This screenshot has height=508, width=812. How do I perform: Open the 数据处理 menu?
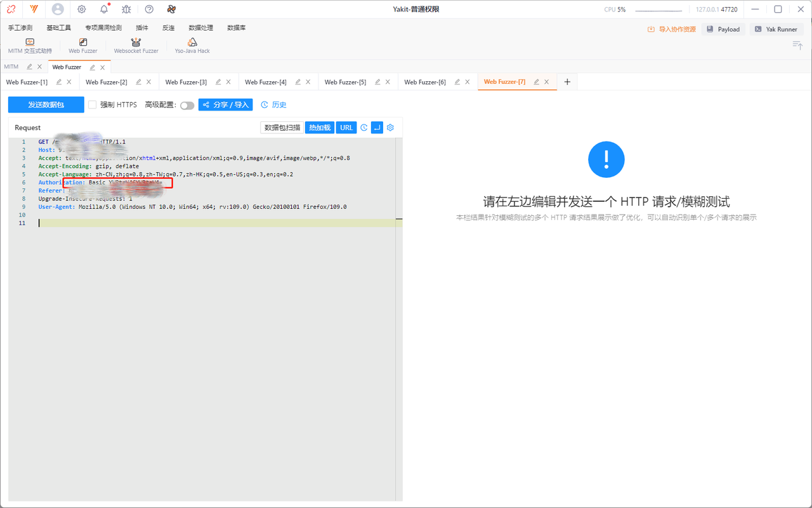tap(201, 28)
